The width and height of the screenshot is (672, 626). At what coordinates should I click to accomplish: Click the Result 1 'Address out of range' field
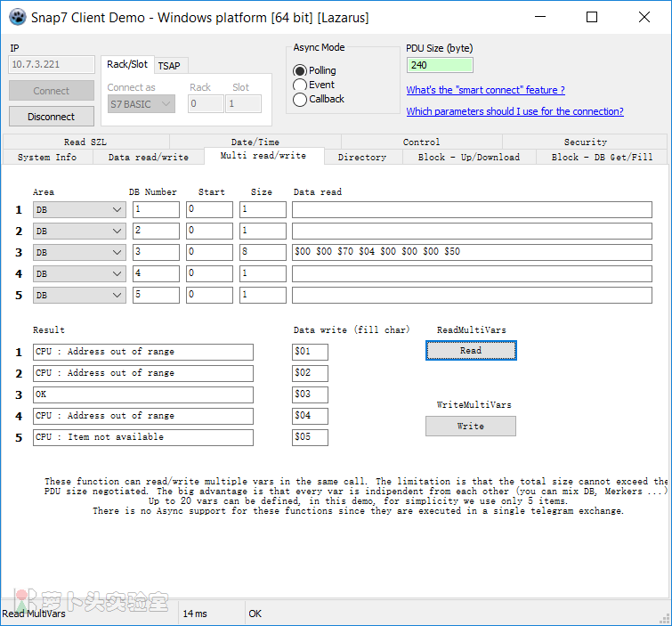(143, 352)
